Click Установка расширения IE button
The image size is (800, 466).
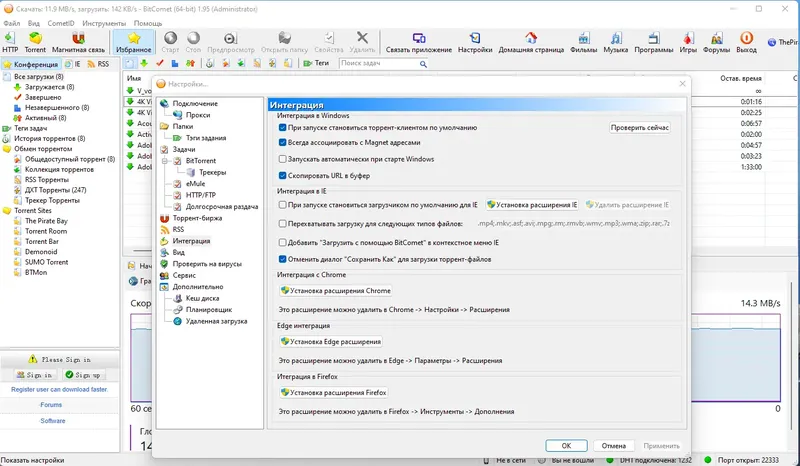[532, 205]
